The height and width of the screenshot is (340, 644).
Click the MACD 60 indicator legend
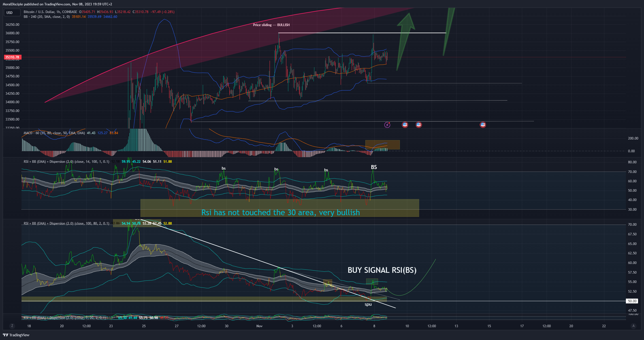[54, 133]
